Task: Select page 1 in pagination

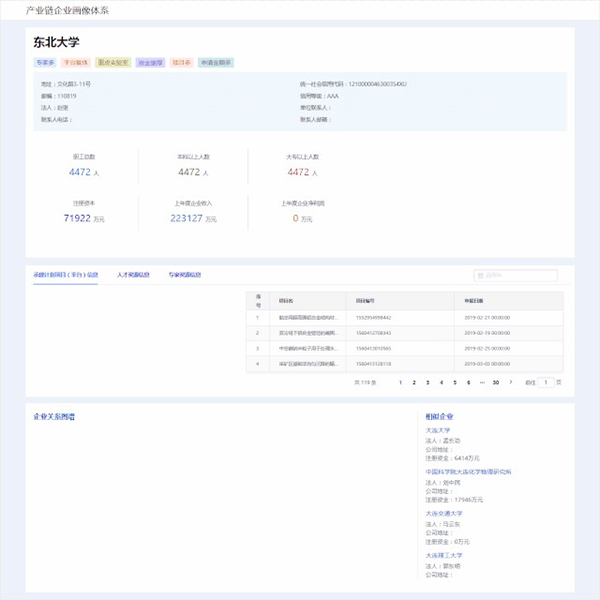Action: tap(400, 382)
